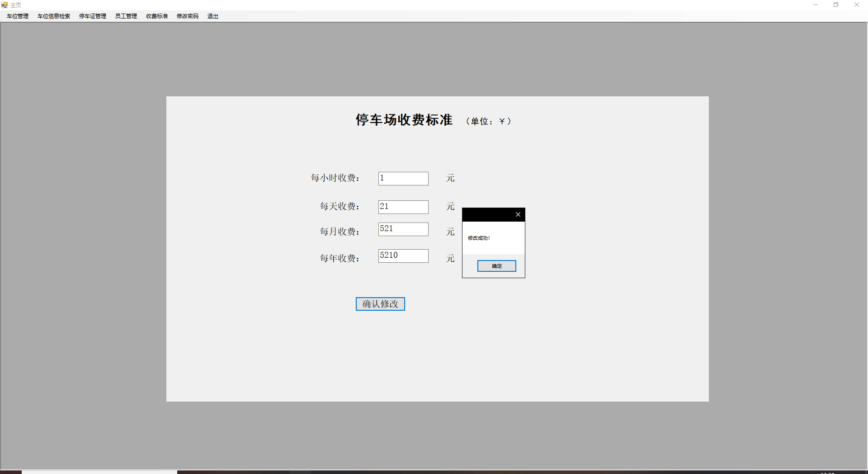Minimize the 主页 window

tap(816, 5)
